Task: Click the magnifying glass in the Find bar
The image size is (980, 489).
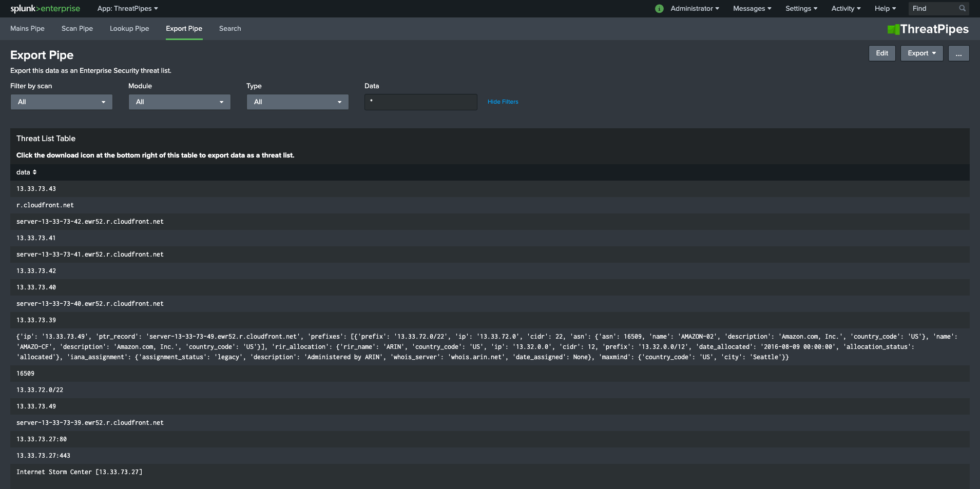Action: click(963, 8)
